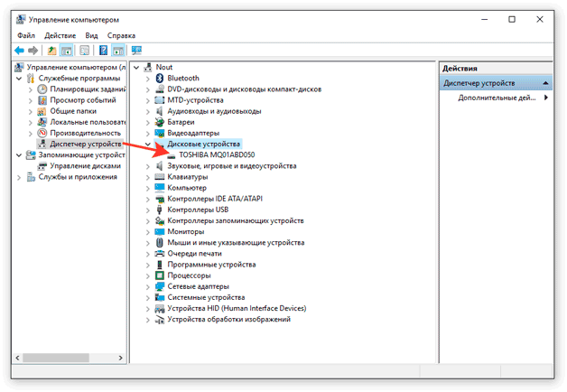Click the Общие папки shared folders icon
This screenshot has height=392, width=567.
pos(42,111)
